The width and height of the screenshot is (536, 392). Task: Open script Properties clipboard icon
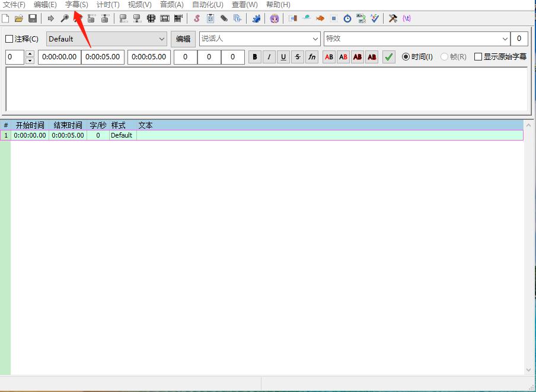(210, 18)
